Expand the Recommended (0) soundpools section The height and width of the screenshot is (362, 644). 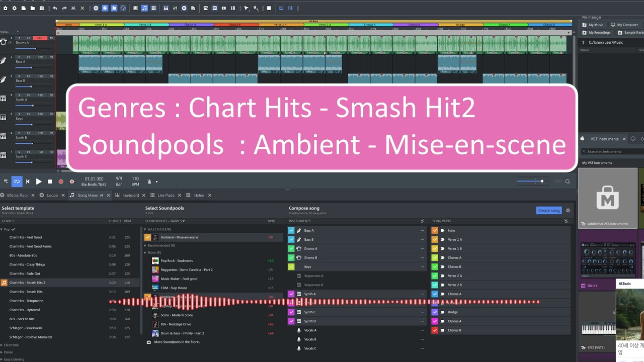(x=145, y=245)
